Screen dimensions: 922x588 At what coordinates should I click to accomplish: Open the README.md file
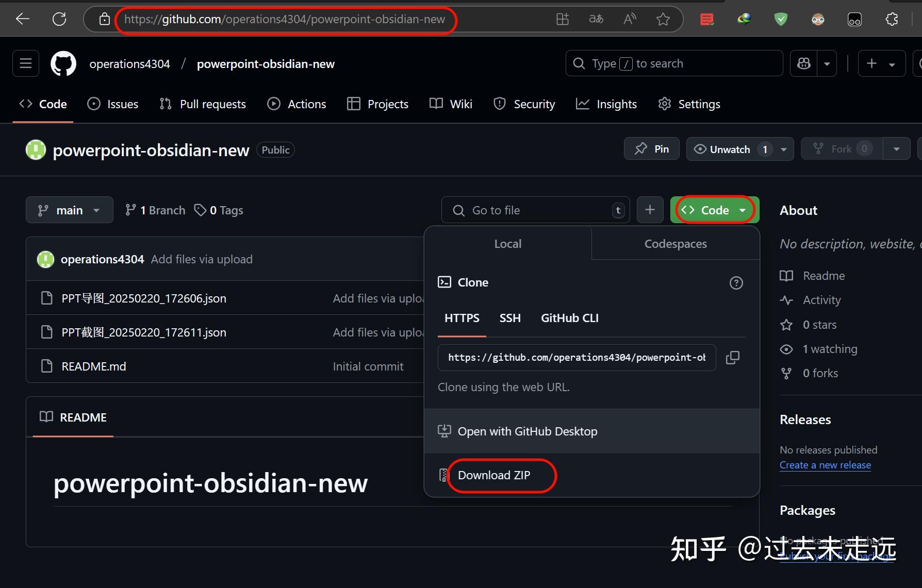(93, 366)
